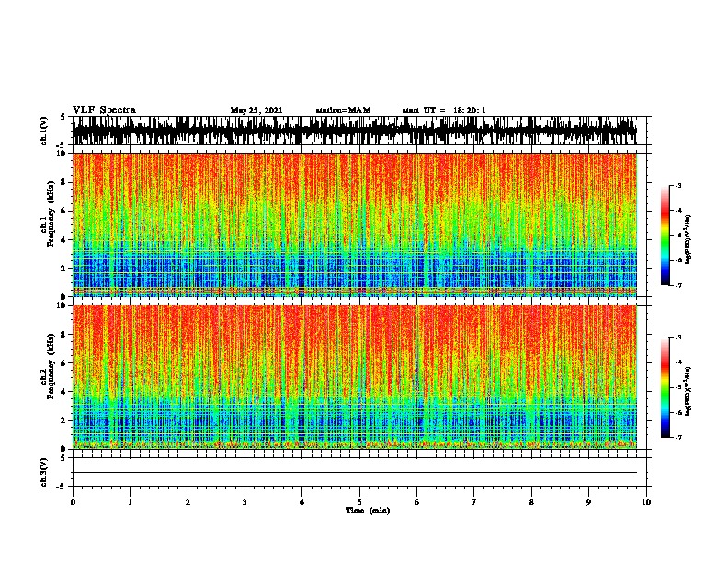Click the final time axis tick label "10"

(x=646, y=502)
